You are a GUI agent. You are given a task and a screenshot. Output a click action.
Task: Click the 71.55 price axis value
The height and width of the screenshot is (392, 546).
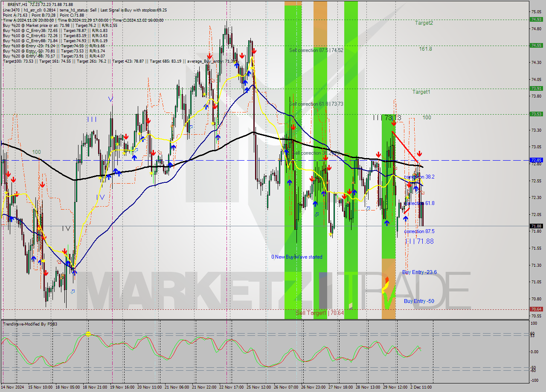[536, 248]
